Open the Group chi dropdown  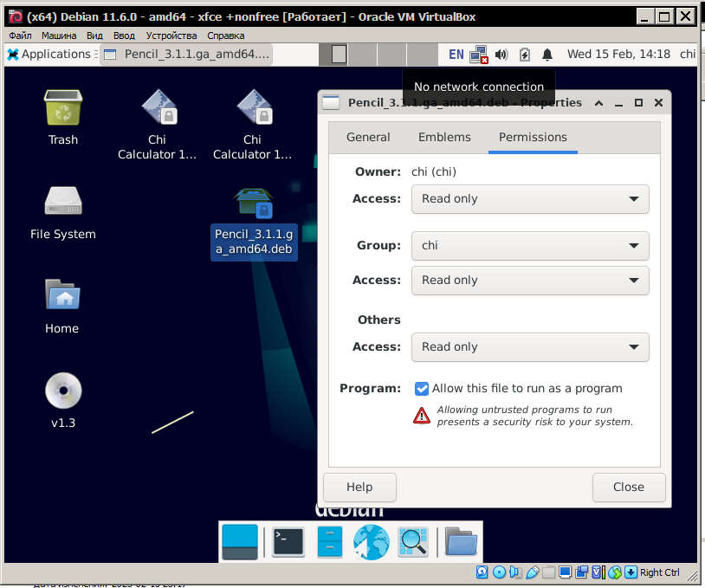coord(530,245)
